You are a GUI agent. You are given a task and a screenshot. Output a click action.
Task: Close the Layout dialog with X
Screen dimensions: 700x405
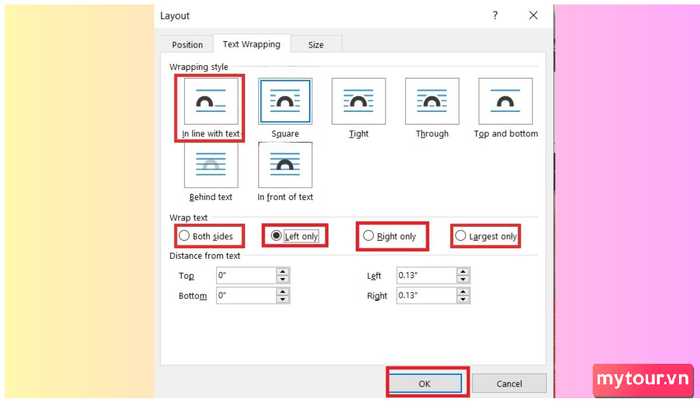point(533,16)
